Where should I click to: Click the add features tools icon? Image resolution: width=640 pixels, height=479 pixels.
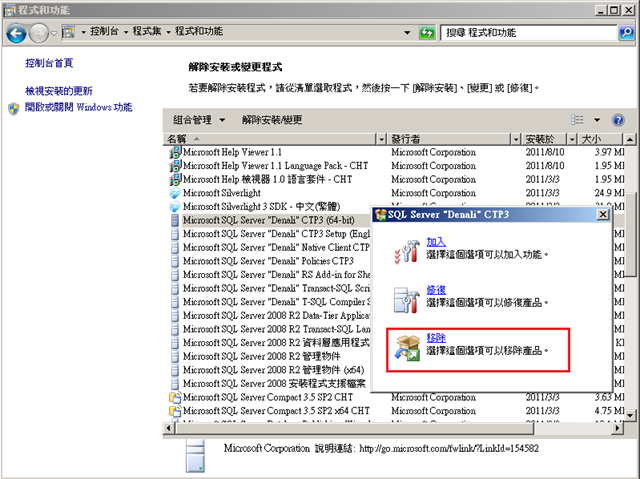click(x=407, y=251)
